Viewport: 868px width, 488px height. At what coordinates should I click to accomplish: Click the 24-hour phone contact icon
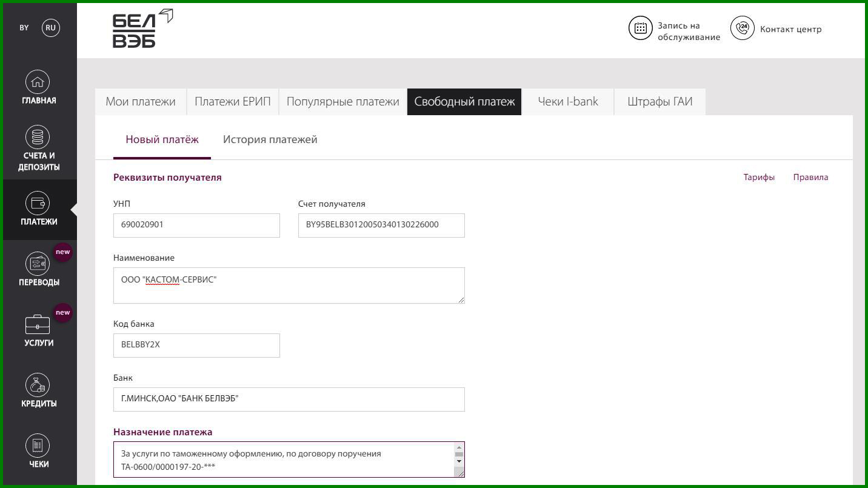743,28
